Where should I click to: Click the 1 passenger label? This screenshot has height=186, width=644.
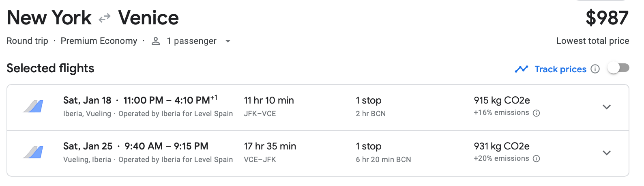click(191, 41)
